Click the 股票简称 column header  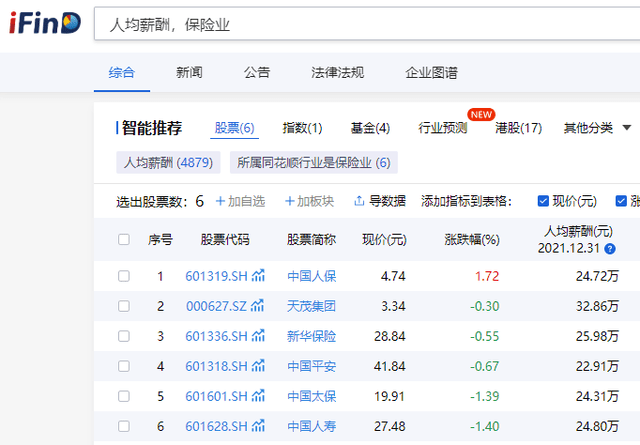(x=311, y=239)
